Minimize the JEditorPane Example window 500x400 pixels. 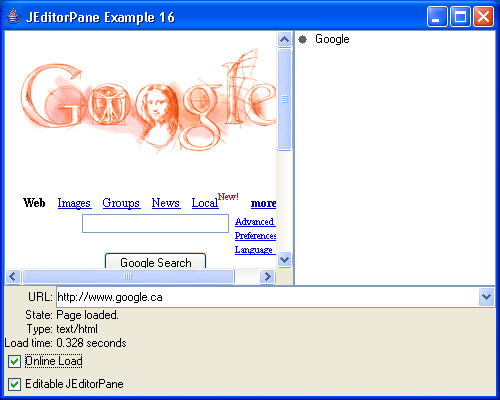tap(437, 16)
